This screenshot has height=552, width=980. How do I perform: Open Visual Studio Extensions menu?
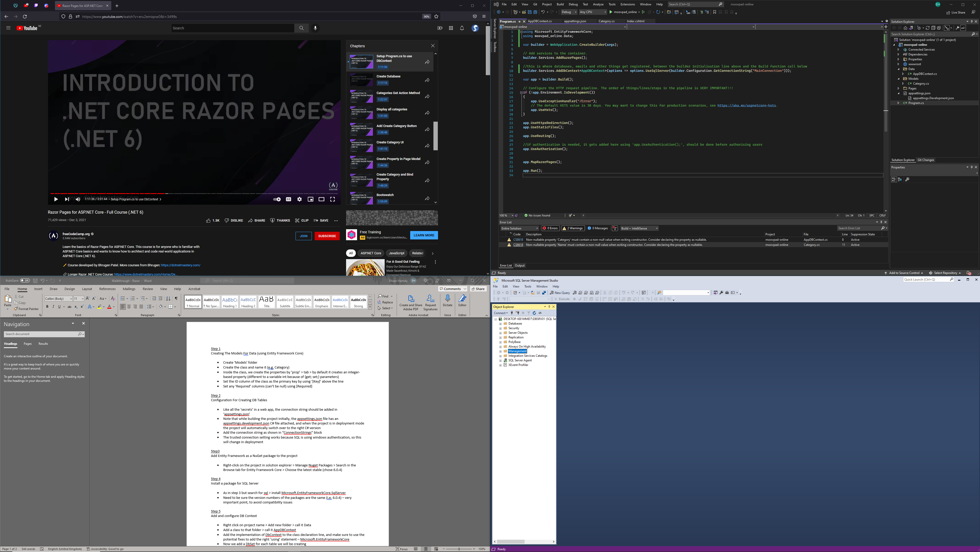click(x=627, y=4)
